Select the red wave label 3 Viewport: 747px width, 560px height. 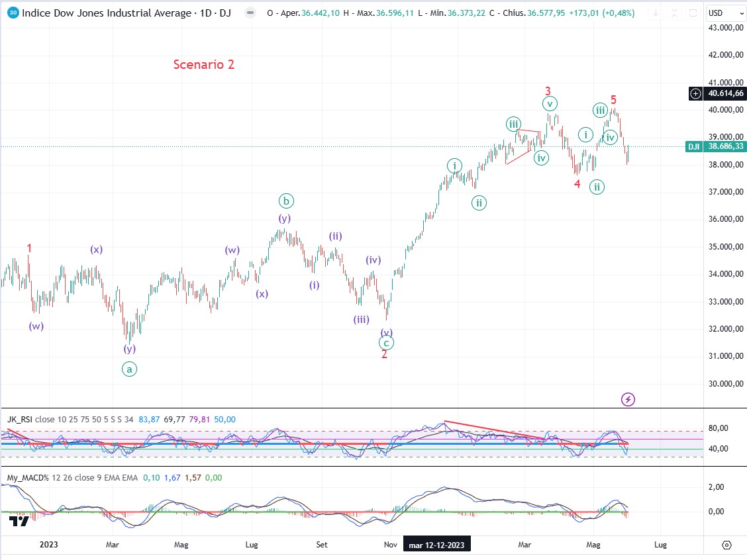tap(548, 91)
